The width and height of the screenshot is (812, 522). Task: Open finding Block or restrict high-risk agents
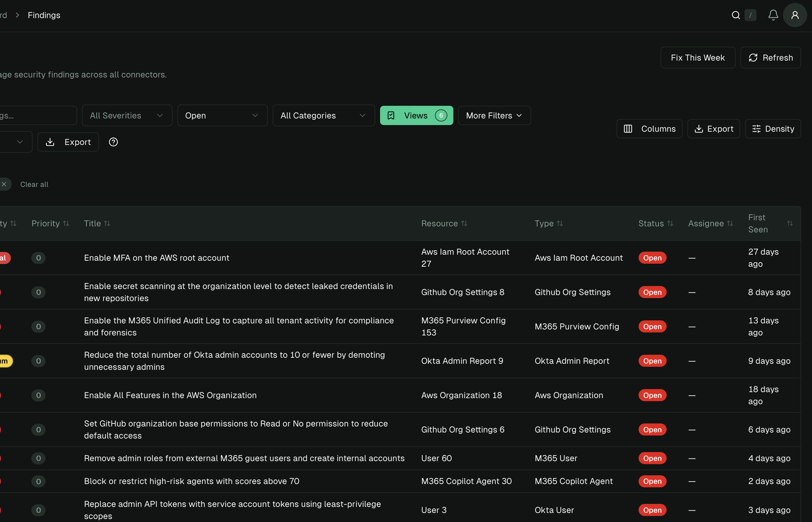tap(191, 481)
